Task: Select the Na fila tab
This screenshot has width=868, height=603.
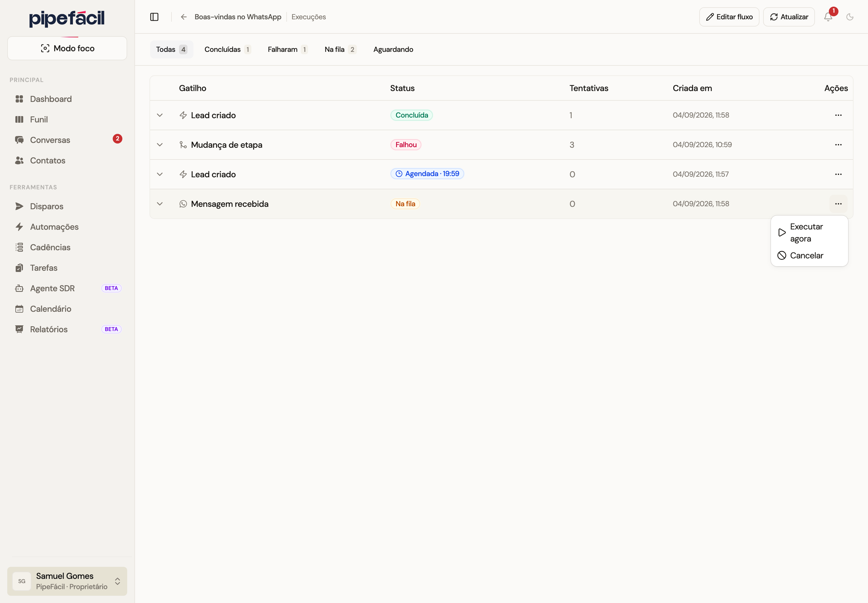Action: (x=340, y=49)
